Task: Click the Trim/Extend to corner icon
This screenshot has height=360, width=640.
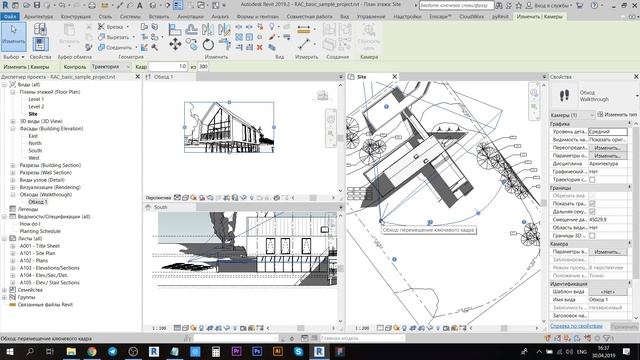Action: [x=224, y=44]
